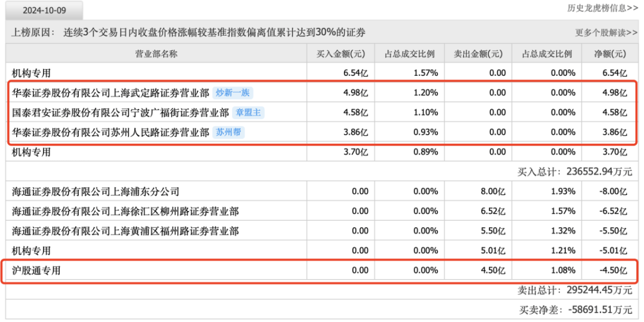The height and width of the screenshot is (322, 644).
Task: Click the 1.10% buy ratio cell
Action: coord(426,113)
